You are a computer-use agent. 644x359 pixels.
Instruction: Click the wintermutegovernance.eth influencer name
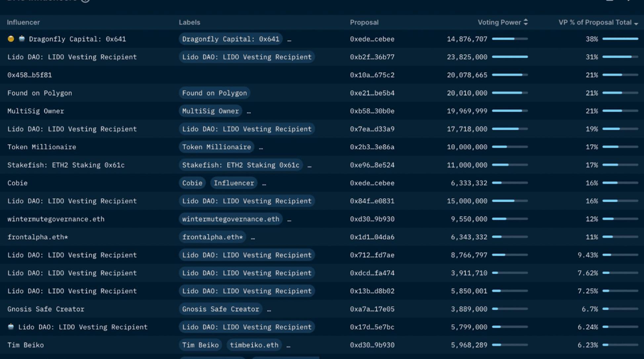[56, 219]
